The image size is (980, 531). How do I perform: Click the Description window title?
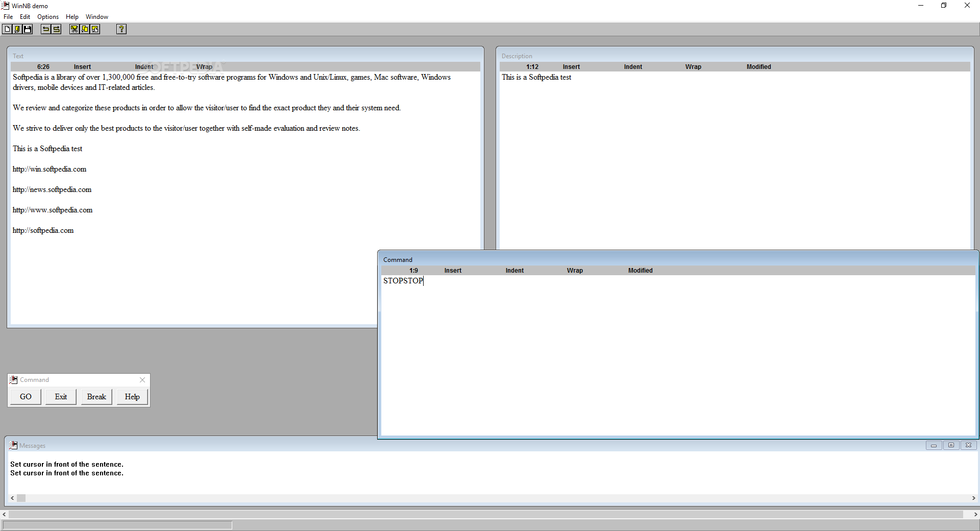(517, 56)
